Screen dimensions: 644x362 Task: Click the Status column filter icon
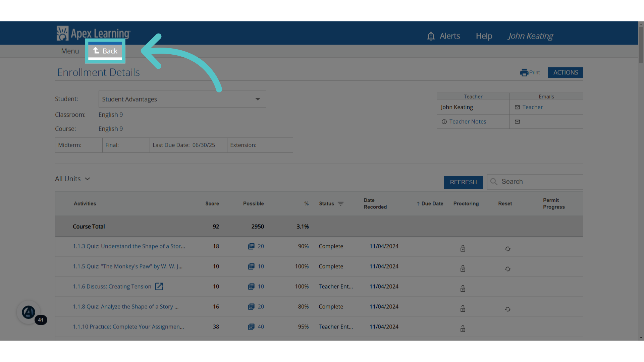coord(340,204)
